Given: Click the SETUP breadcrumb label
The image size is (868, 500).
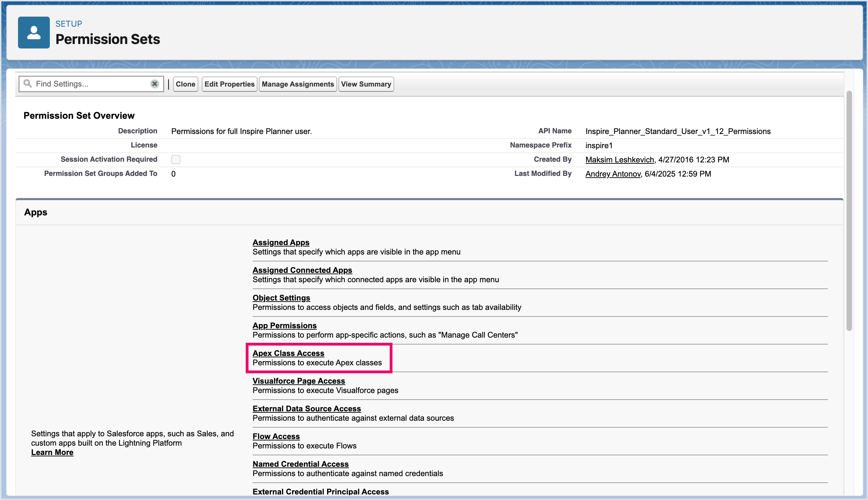Looking at the screenshot, I should pyautogui.click(x=69, y=24).
